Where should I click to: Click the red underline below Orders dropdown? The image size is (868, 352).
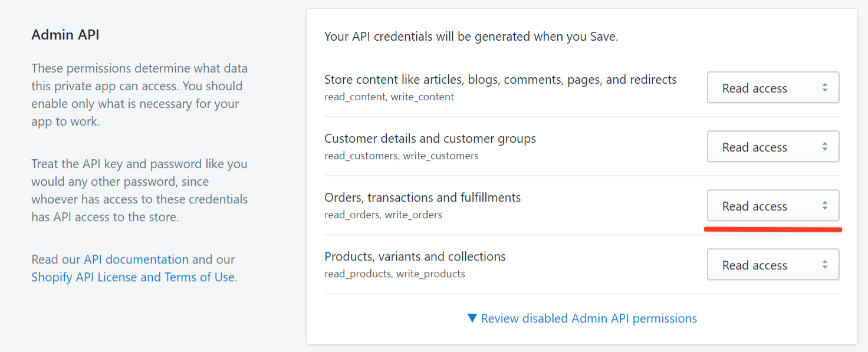[773, 229]
